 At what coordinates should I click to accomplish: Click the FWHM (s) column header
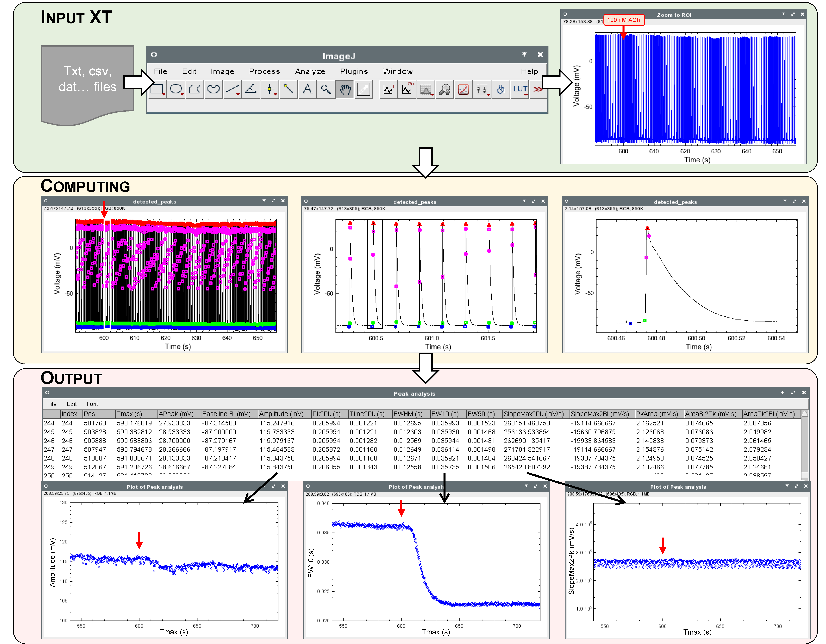[411, 414]
